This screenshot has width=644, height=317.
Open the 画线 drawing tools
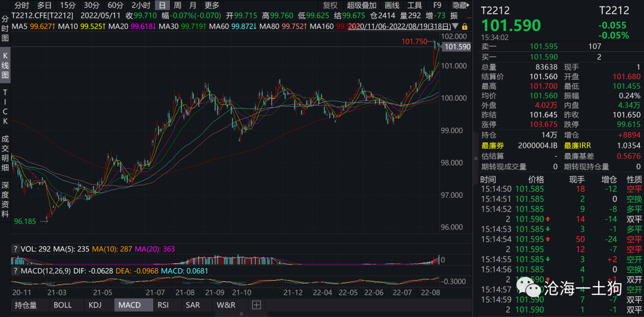(392, 5)
